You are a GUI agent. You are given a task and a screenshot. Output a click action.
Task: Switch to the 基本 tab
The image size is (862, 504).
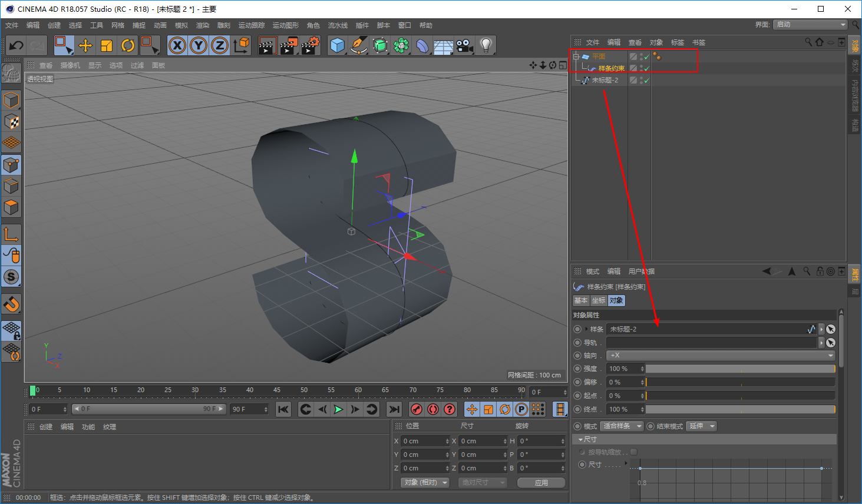[581, 300]
